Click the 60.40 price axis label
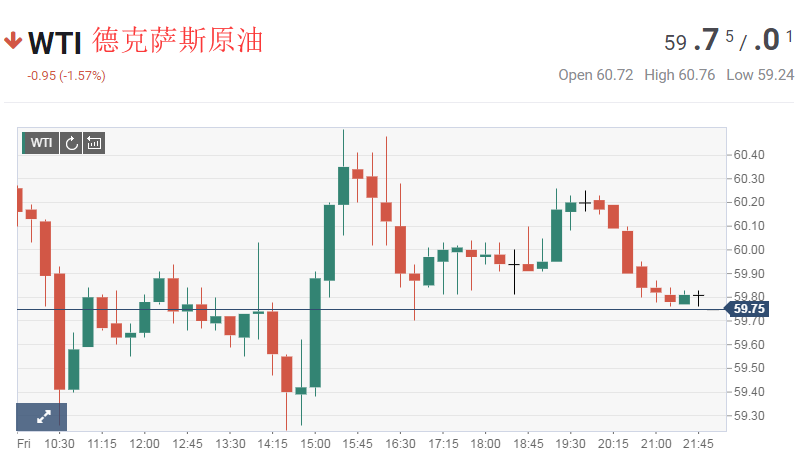Viewport: 795px width, 468px height. [748, 155]
